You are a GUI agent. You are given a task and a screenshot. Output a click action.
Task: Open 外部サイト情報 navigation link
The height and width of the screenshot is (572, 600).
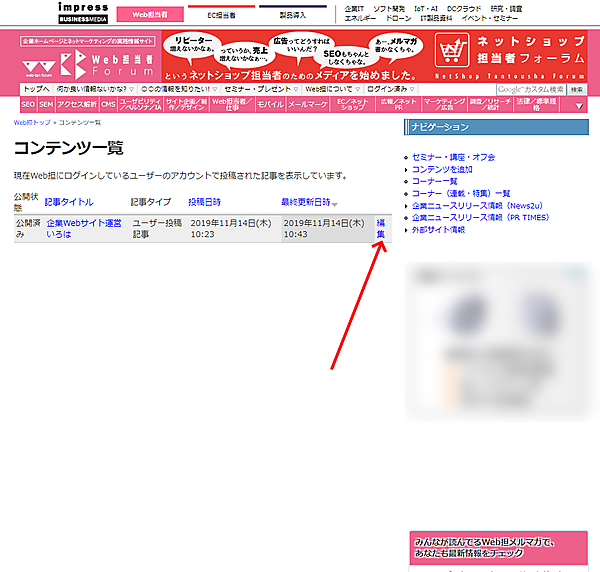(x=439, y=230)
